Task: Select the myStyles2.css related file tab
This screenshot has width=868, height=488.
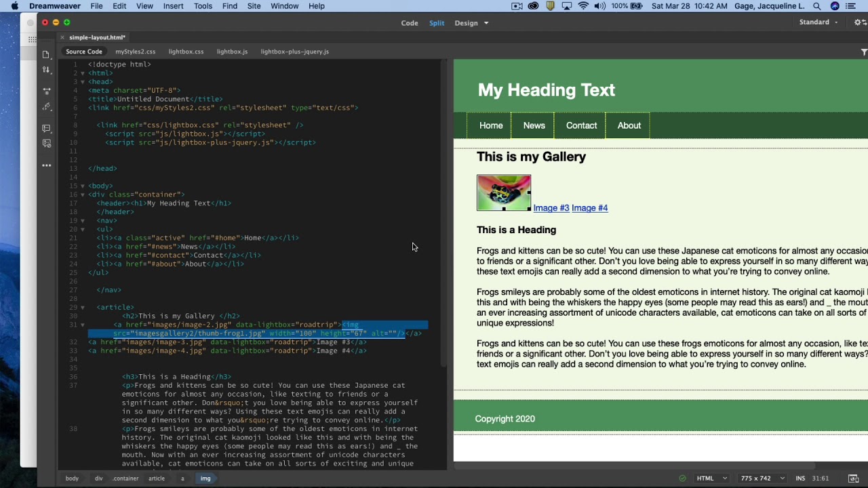Action: click(x=135, y=52)
